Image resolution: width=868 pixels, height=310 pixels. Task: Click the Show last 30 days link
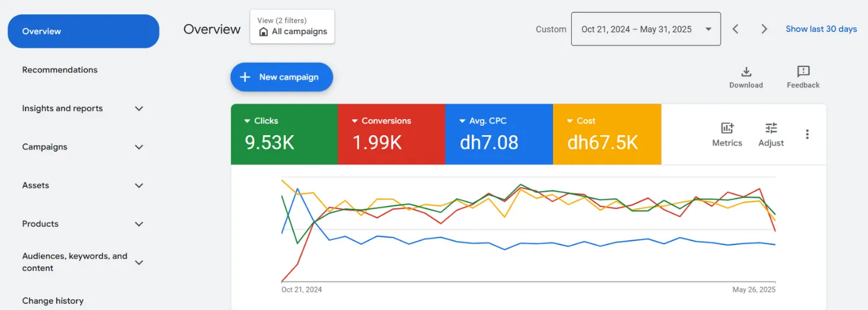(821, 29)
